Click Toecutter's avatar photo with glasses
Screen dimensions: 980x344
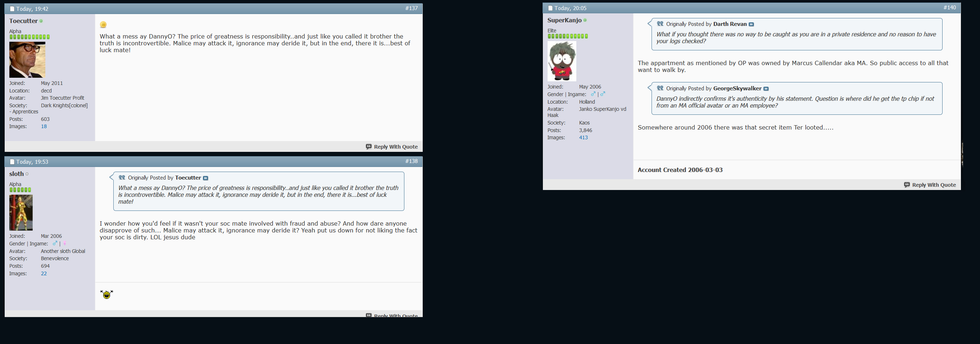[27, 60]
